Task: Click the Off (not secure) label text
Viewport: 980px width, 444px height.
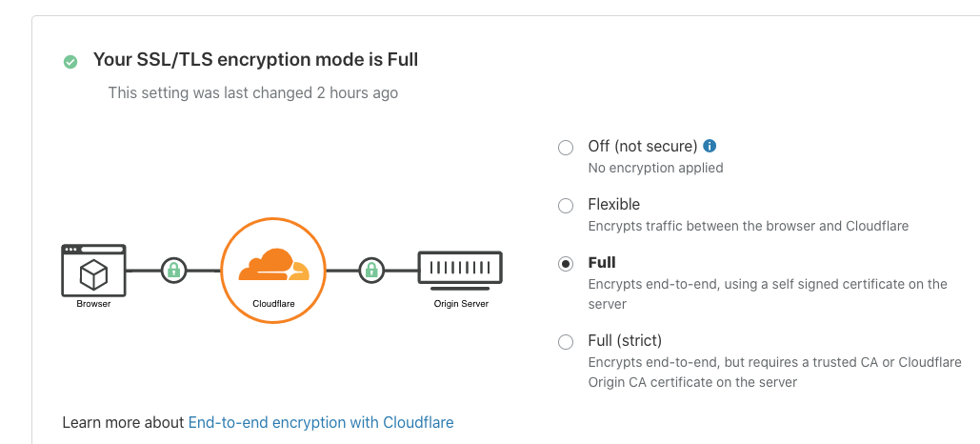Action: (643, 147)
